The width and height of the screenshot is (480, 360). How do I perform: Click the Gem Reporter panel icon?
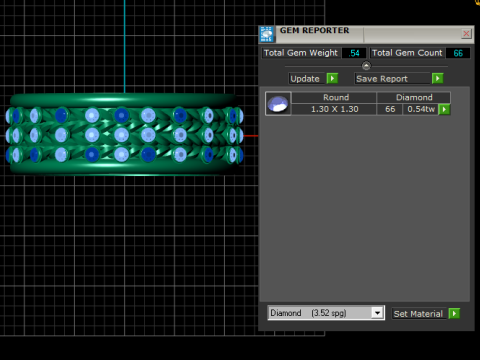tap(267, 34)
